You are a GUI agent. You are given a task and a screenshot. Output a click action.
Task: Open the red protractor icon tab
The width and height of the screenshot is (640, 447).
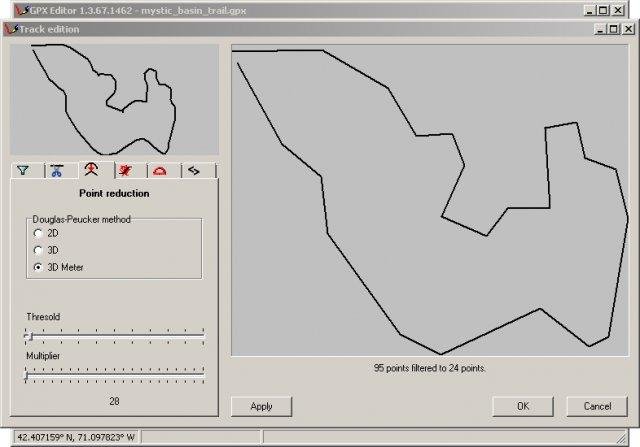[x=160, y=171]
